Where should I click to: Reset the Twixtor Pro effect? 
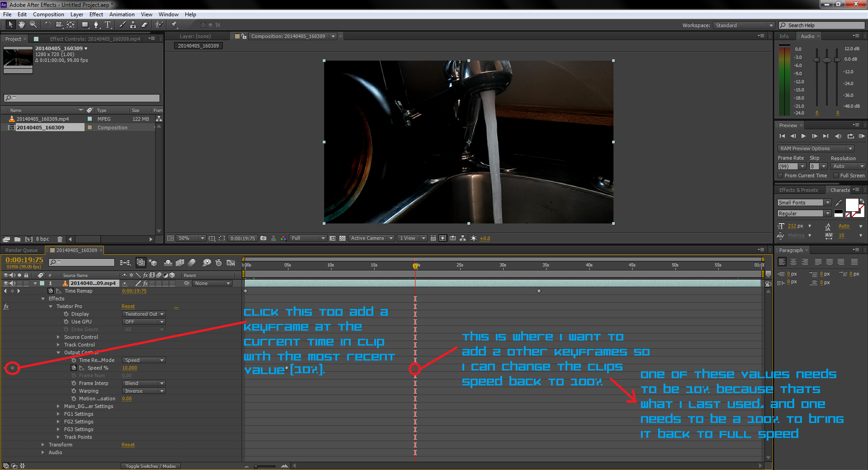(128, 306)
